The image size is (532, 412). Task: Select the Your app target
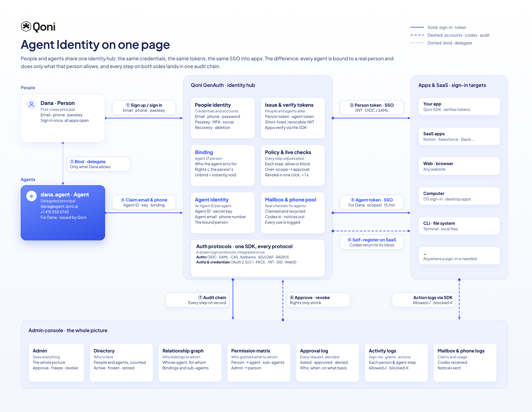459,106
